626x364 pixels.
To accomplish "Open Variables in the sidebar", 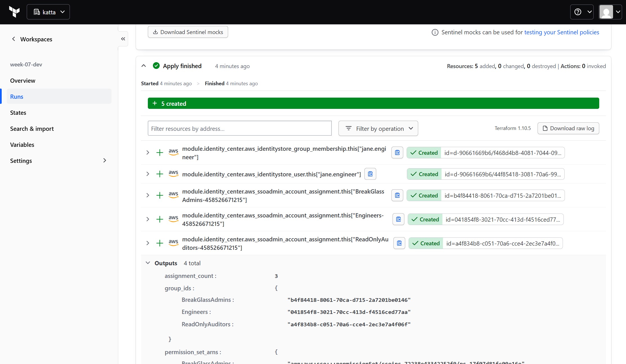I will click(59, 145).
